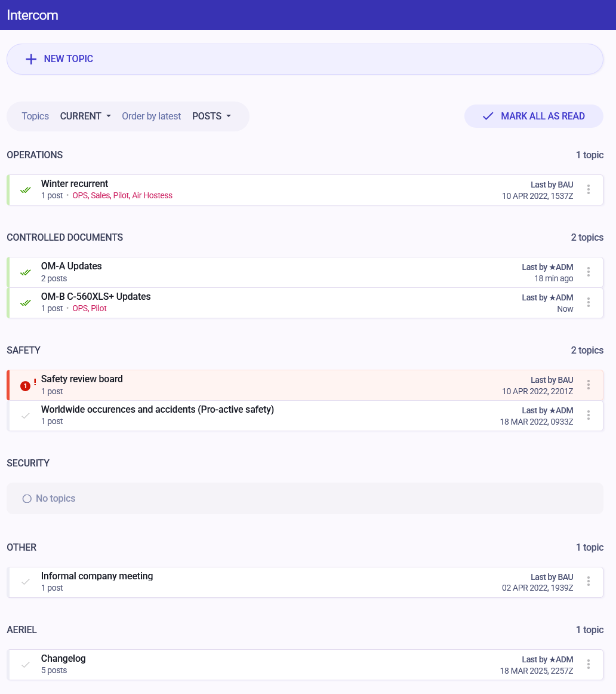
Task: Toggle read checkmark on Worldwide occurences topic
Action: pyautogui.click(x=25, y=416)
